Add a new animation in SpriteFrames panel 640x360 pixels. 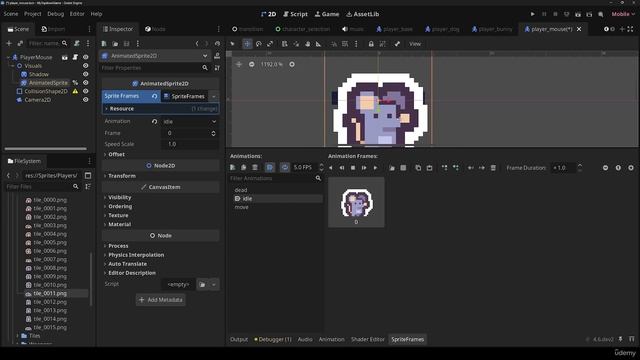click(233, 168)
